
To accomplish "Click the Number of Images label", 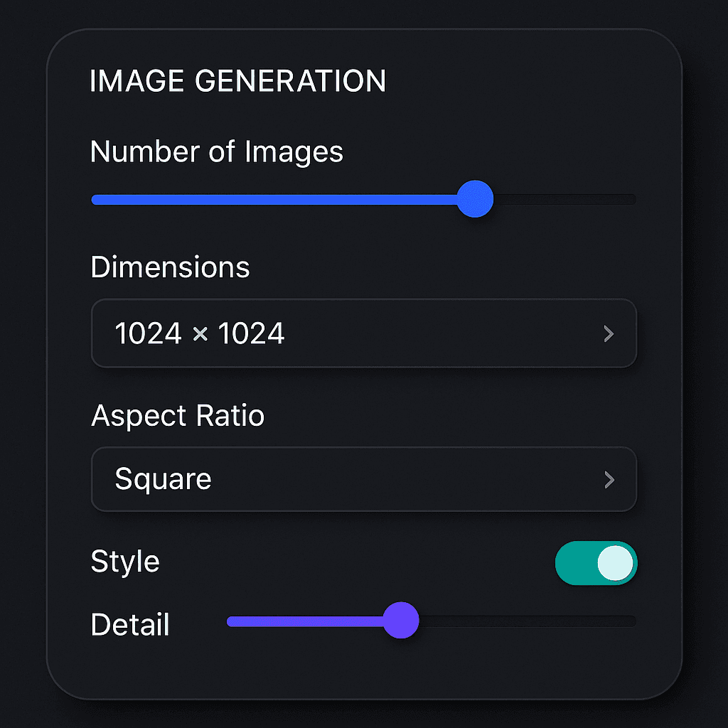I will (216, 151).
